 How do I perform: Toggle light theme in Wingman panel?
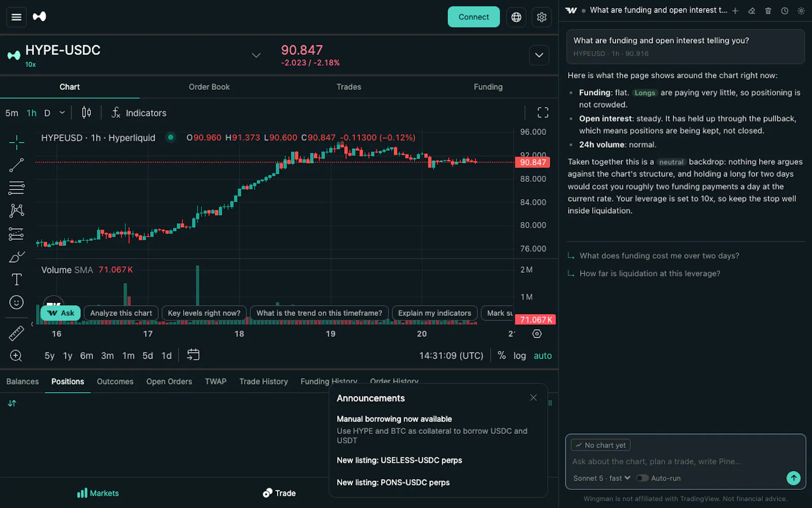801,11
